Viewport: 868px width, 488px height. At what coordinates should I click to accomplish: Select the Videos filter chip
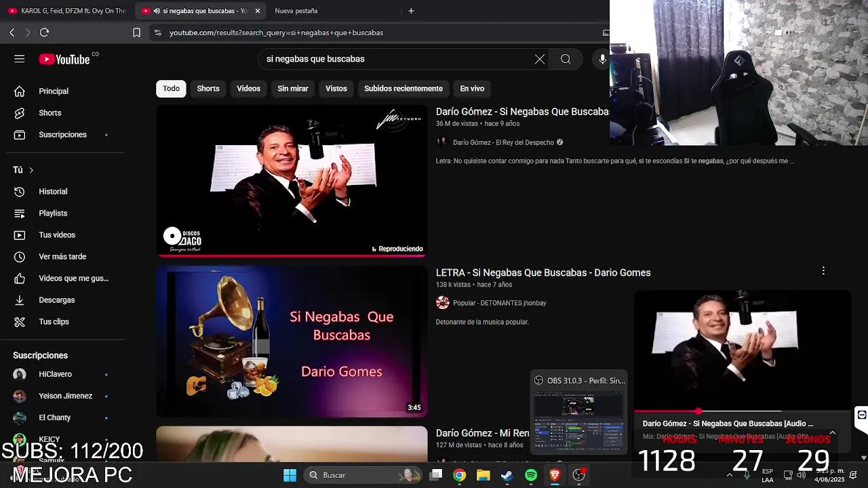pos(248,89)
